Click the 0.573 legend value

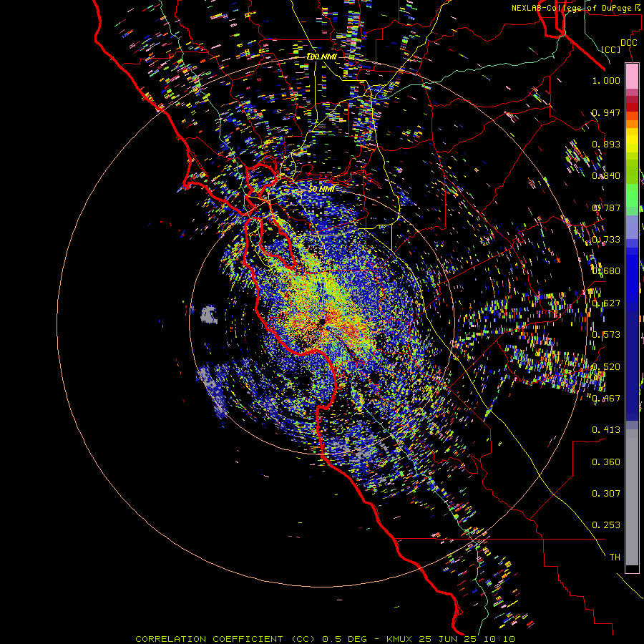coord(606,335)
